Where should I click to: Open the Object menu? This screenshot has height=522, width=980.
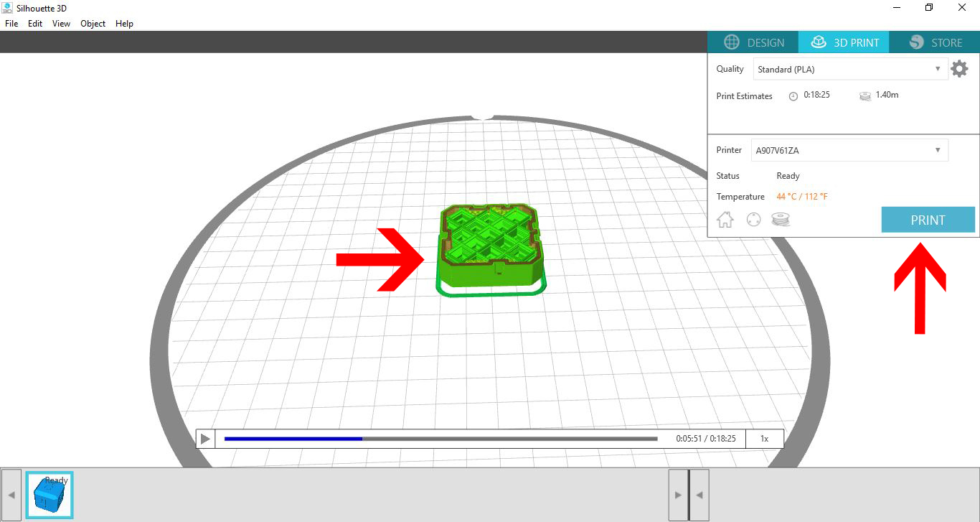[93, 24]
